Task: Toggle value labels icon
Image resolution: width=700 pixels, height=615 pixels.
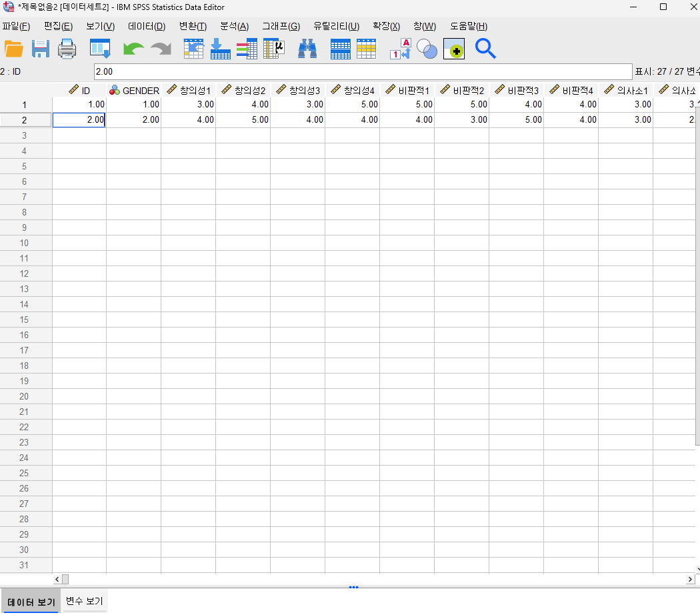Action: pyautogui.click(x=400, y=49)
